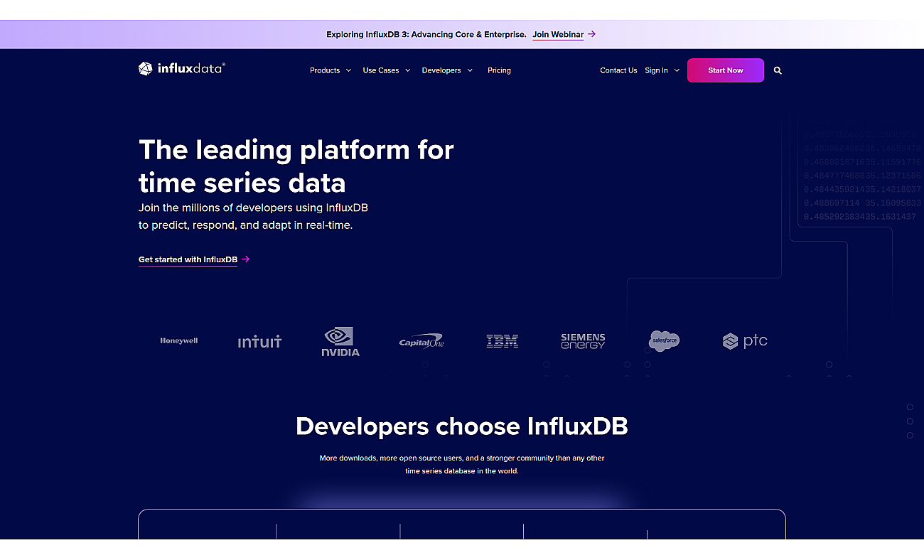Click 'to predict, respond, and adapt in real-time.'

(245, 225)
